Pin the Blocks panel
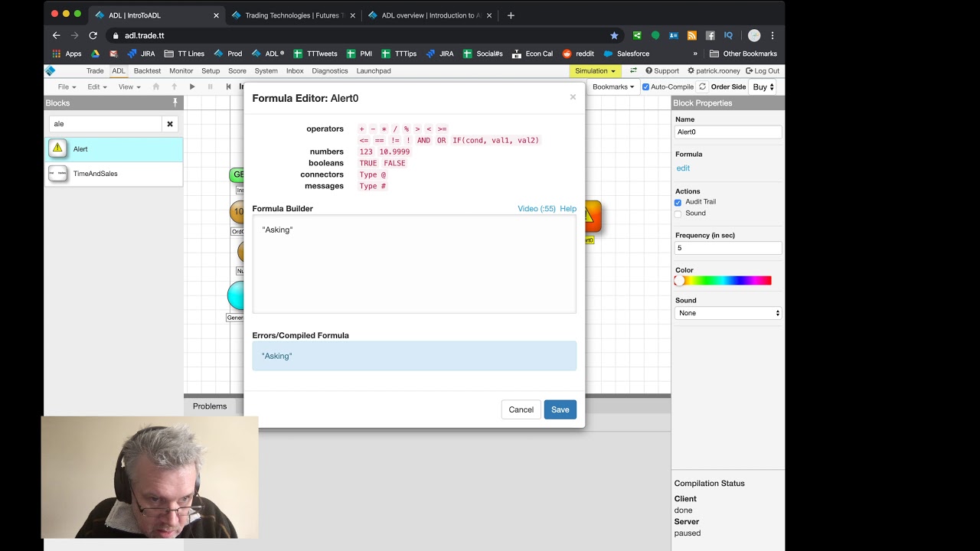980x551 pixels. [175, 103]
